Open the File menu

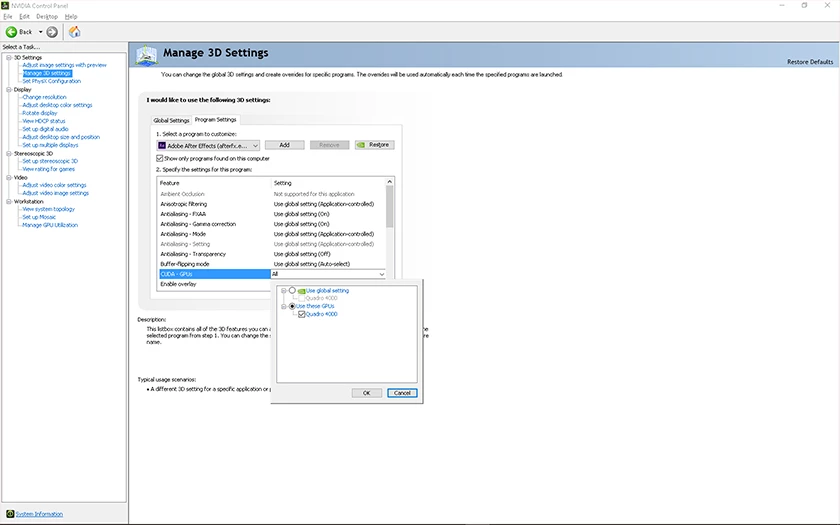click(8, 17)
